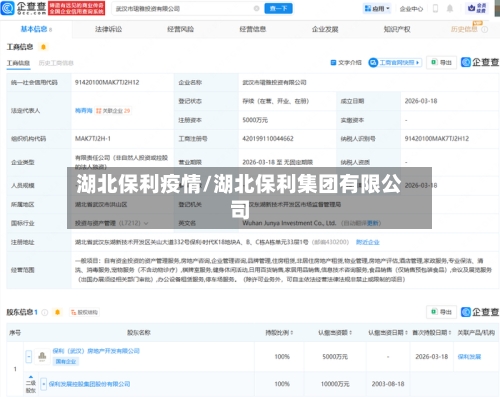500x397 pixels.
Task: Export 工商信息 with 导出 button
Action: click(441, 62)
